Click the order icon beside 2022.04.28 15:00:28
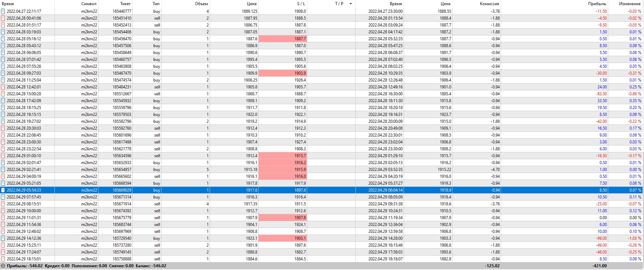 pyautogui.click(x=3, y=94)
